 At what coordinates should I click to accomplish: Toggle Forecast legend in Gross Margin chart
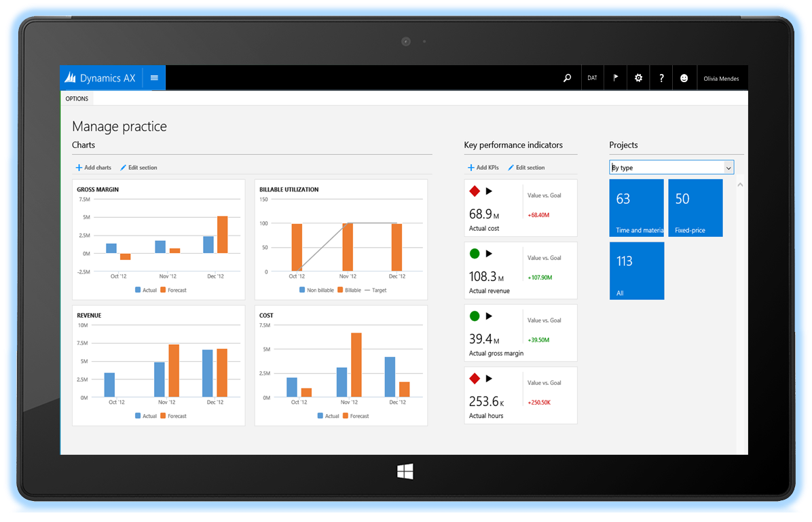(x=172, y=290)
